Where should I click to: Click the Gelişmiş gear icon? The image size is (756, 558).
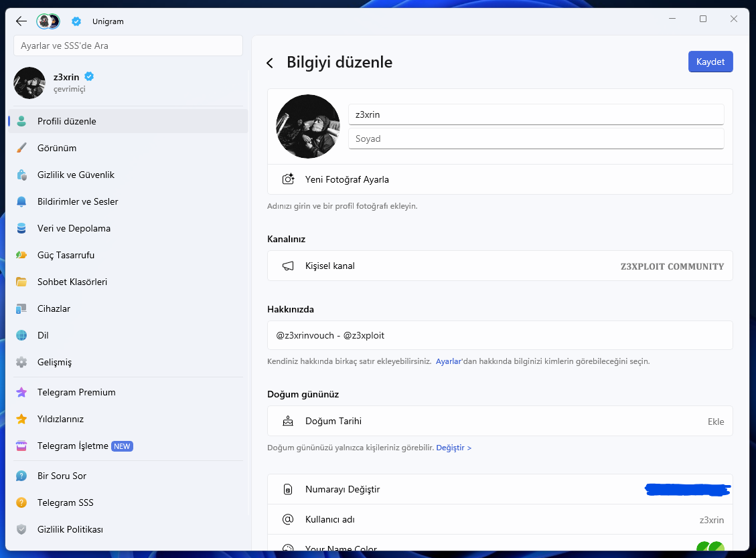21,362
